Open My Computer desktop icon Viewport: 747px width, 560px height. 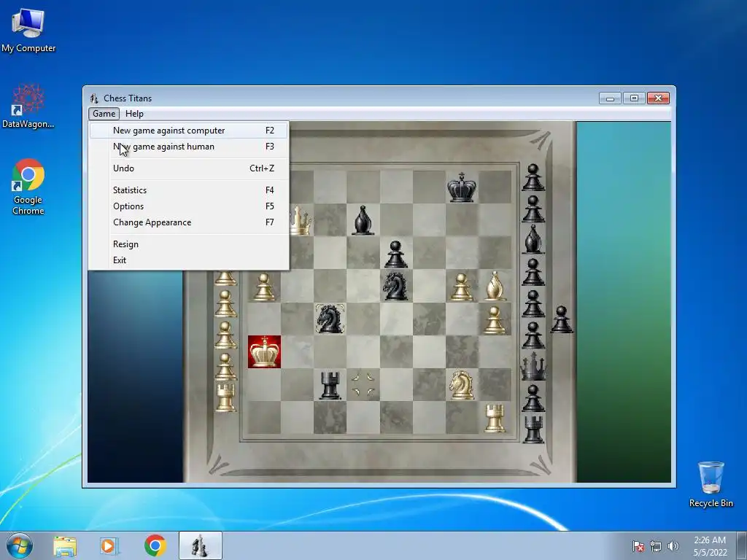[x=28, y=31]
